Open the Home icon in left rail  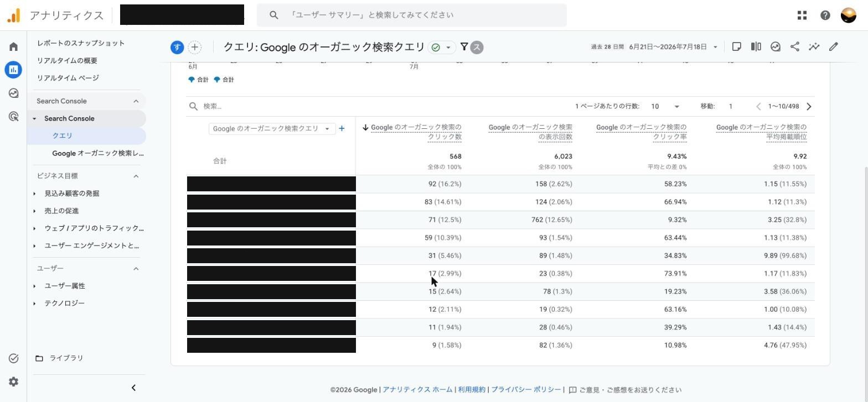(x=14, y=46)
